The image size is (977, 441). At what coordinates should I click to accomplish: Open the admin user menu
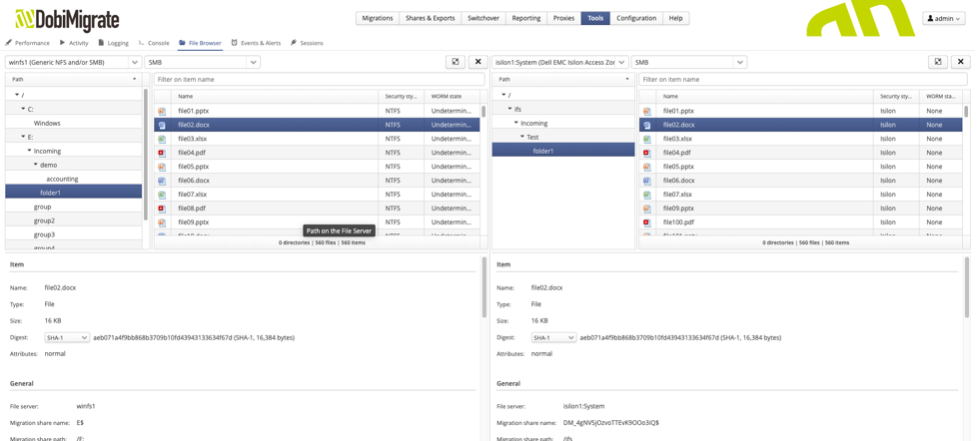pos(943,18)
